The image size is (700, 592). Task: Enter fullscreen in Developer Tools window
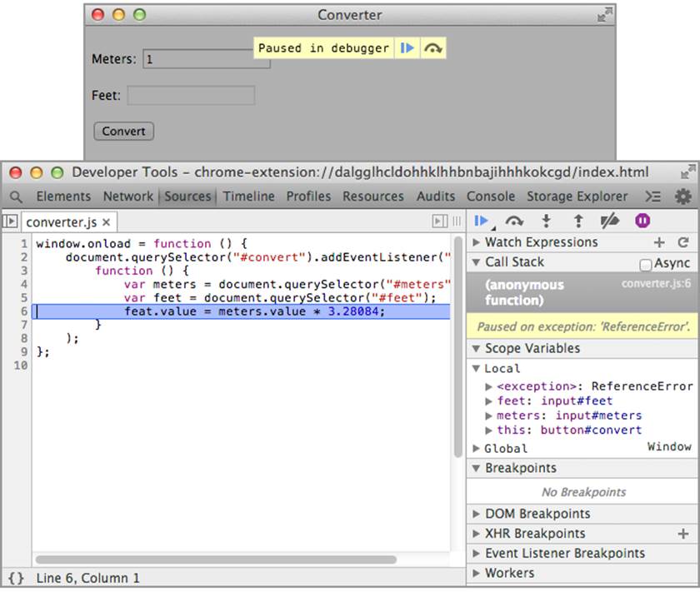tap(688, 172)
